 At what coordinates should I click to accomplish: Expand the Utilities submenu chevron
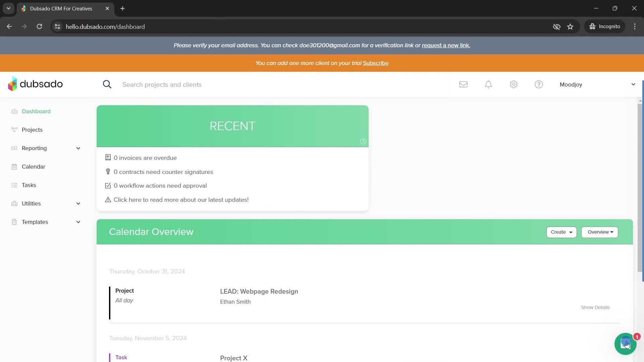click(78, 203)
